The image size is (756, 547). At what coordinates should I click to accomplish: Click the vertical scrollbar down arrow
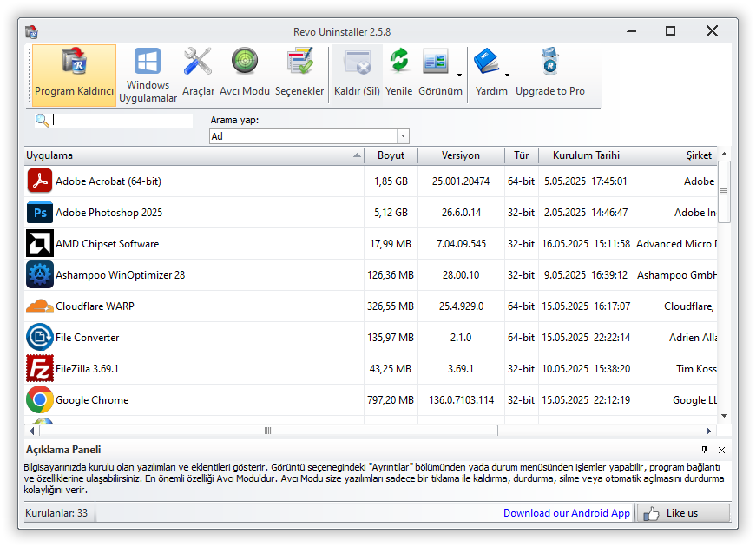[724, 416]
